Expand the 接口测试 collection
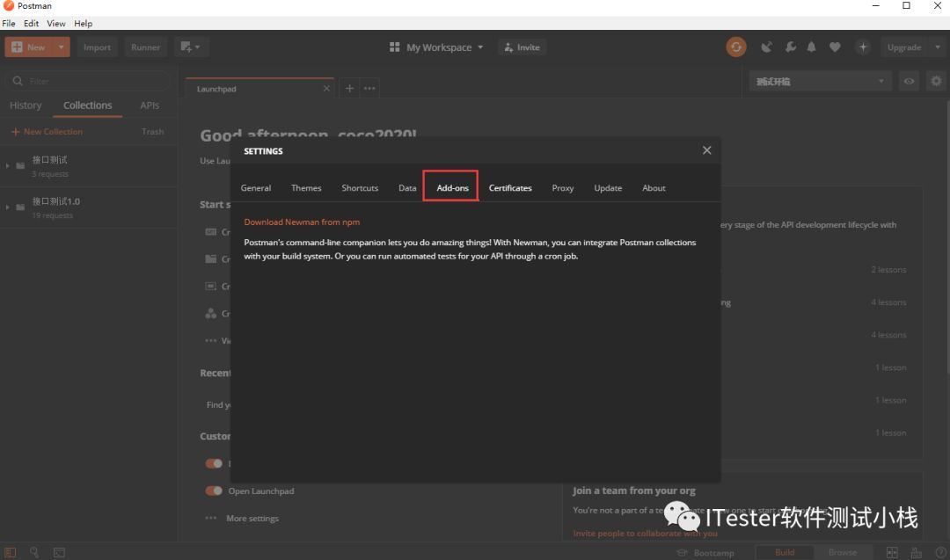Screen dimensions: 950x560 click(x=7, y=166)
